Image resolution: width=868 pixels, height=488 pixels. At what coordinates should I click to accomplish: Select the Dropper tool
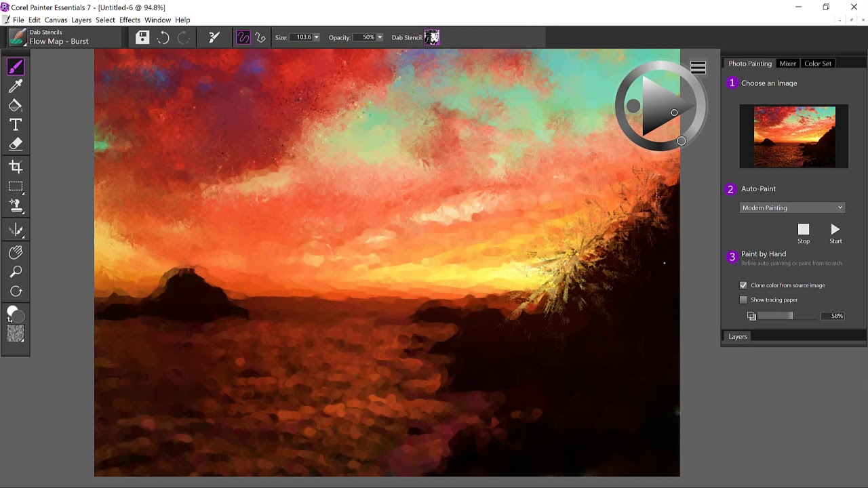click(x=16, y=85)
